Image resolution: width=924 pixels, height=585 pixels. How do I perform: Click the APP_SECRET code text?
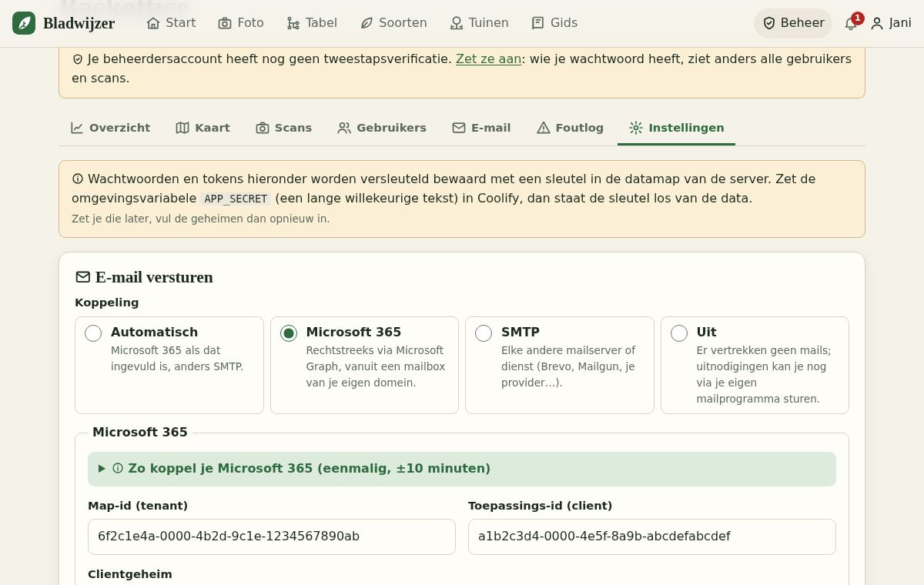pos(236,199)
